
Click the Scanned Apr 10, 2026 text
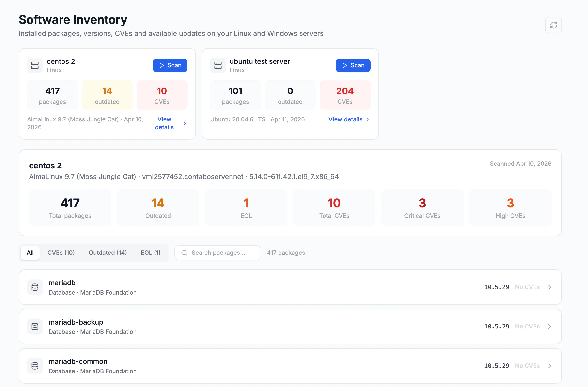click(x=521, y=164)
